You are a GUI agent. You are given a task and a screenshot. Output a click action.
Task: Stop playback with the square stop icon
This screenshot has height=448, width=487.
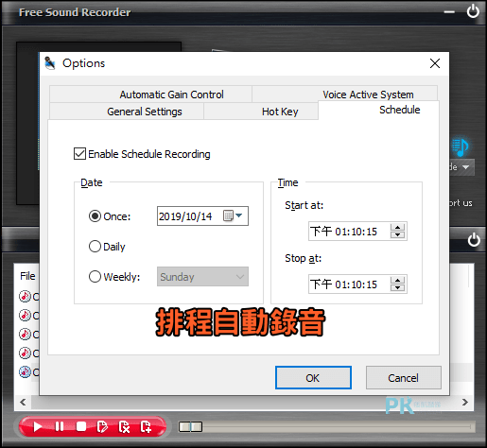point(81,426)
